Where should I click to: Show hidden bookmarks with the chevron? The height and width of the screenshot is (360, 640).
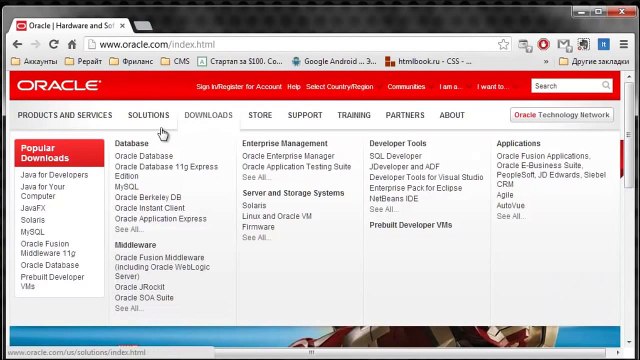546,62
